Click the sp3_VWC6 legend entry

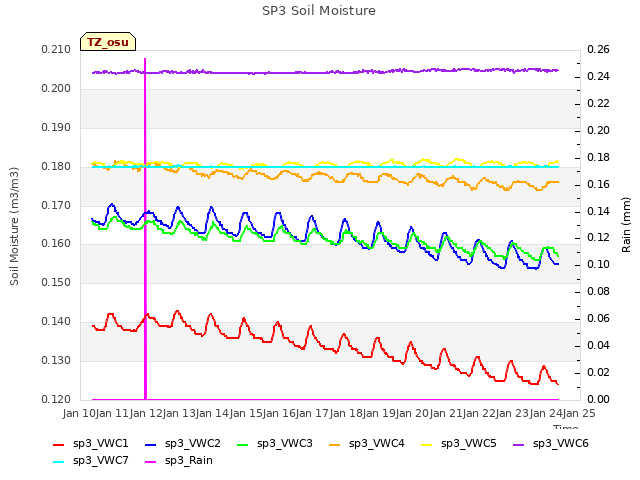[551, 444]
